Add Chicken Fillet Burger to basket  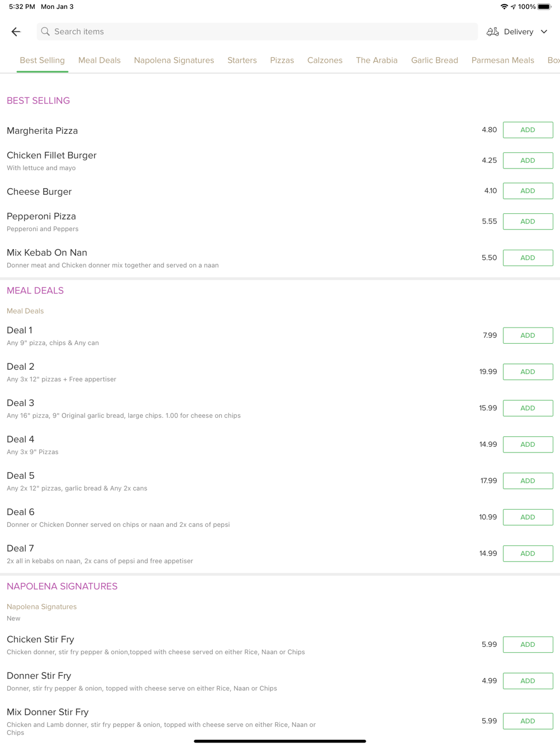(528, 161)
